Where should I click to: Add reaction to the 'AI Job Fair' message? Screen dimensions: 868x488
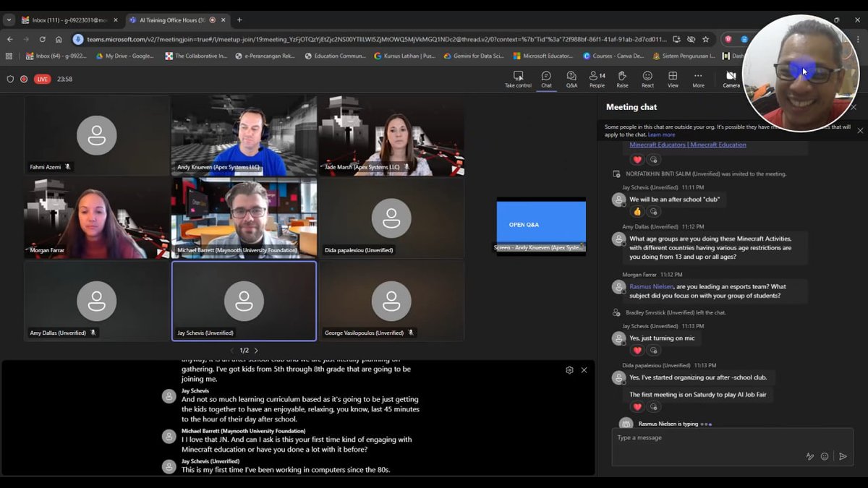pyautogui.click(x=653, y=407)
